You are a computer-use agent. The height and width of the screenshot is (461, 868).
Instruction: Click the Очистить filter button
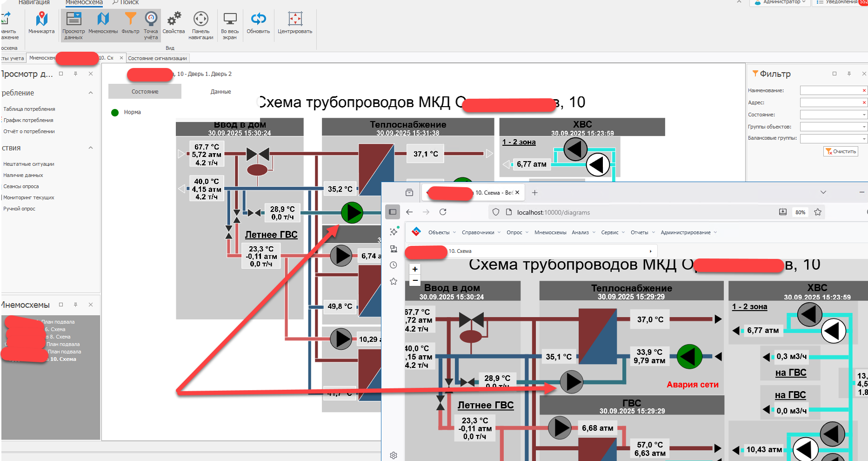click(841, 151)
